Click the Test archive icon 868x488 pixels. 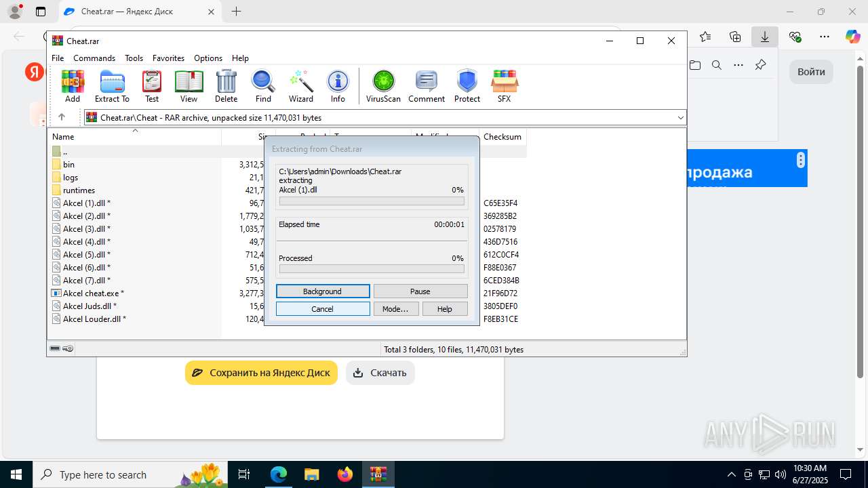[x=152, y=86]
